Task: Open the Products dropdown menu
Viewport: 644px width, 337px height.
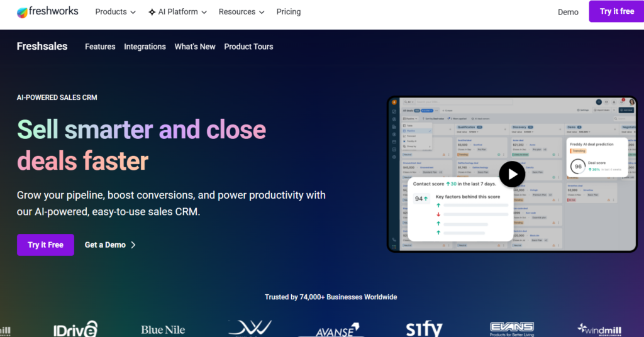Action: (x=116, y=12)
